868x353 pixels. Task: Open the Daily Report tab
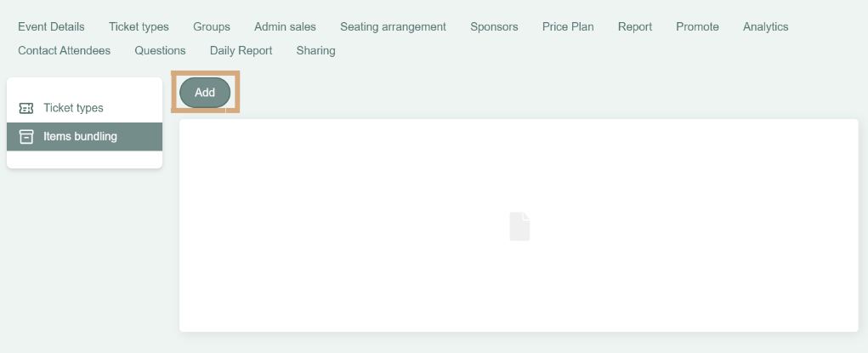(241, 50)
